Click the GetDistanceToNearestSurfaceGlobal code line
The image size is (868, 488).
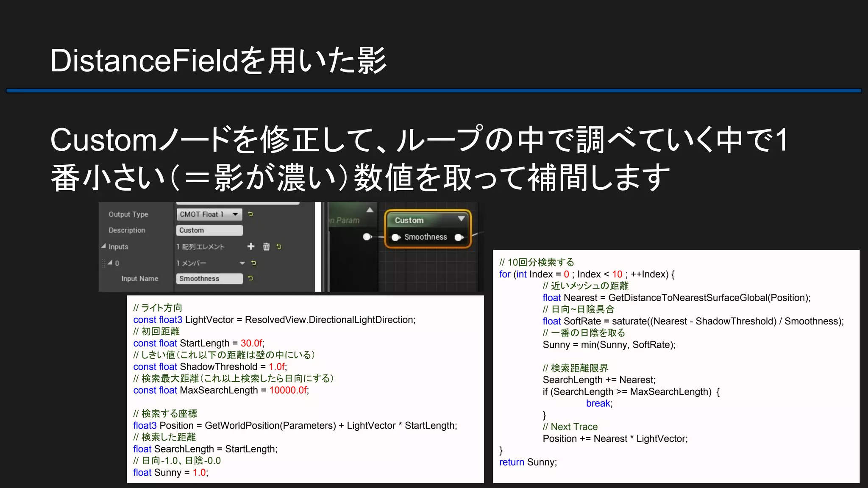point(676,298)
